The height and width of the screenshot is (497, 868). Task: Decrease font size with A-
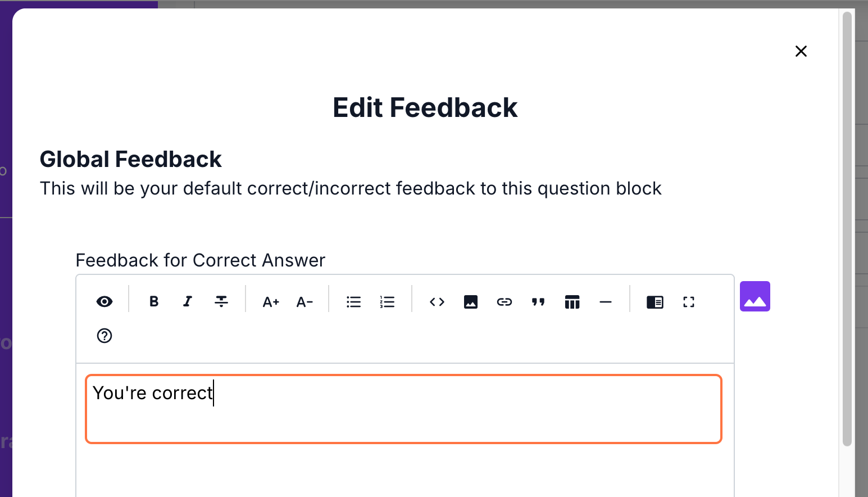pos(305,302)
